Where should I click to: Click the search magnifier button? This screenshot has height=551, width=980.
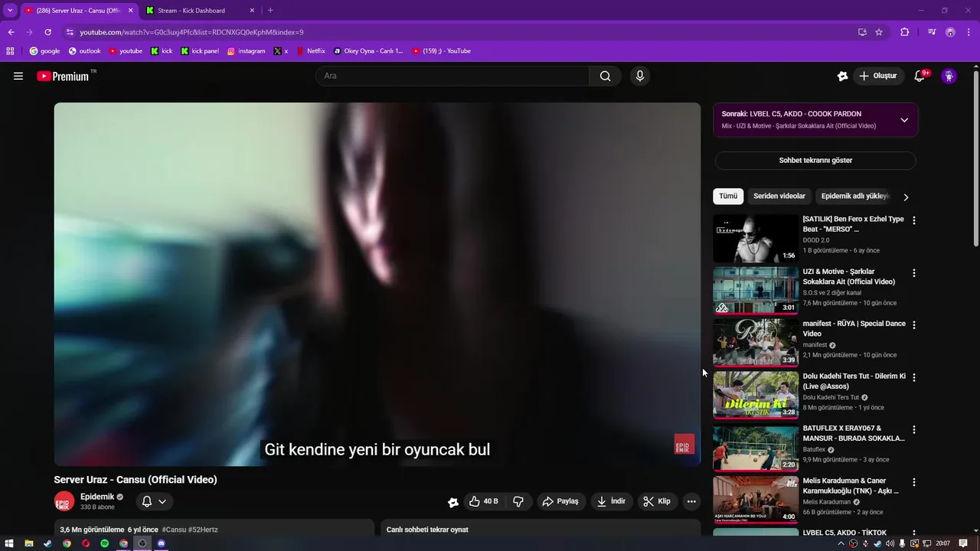[606, 76]
